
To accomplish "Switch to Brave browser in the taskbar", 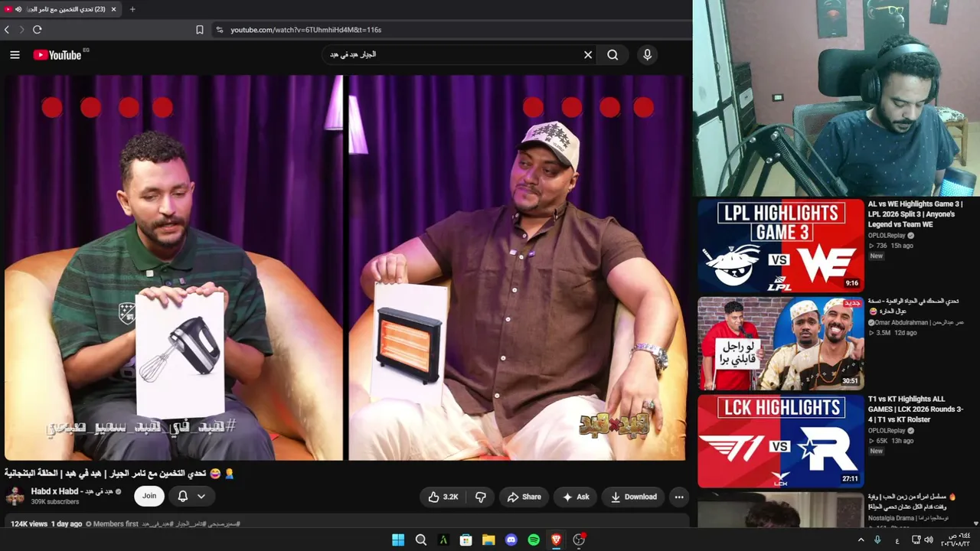I will (557, 540).
